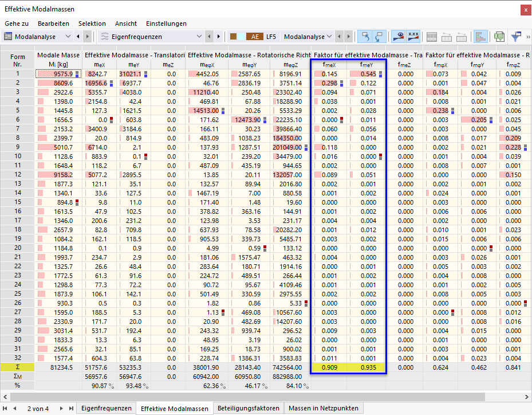Select row number 1 header
The width and height of the screenshot is (532, 415).
pos(17,74)
